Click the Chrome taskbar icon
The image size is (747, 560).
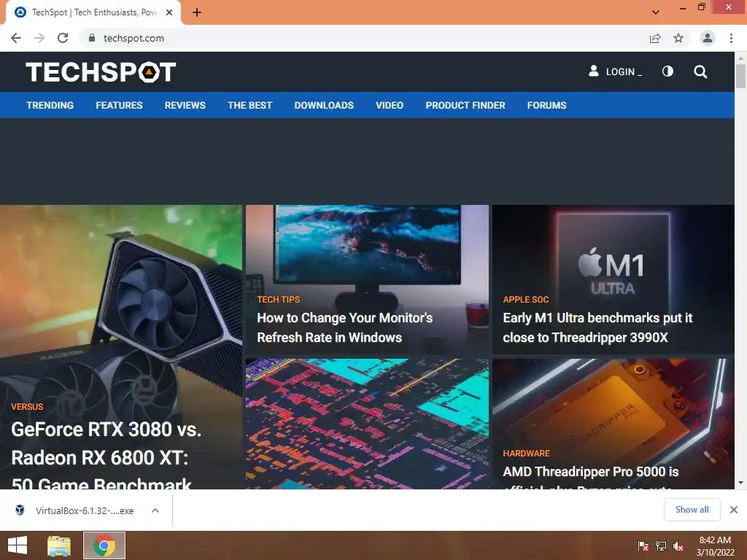104,545
